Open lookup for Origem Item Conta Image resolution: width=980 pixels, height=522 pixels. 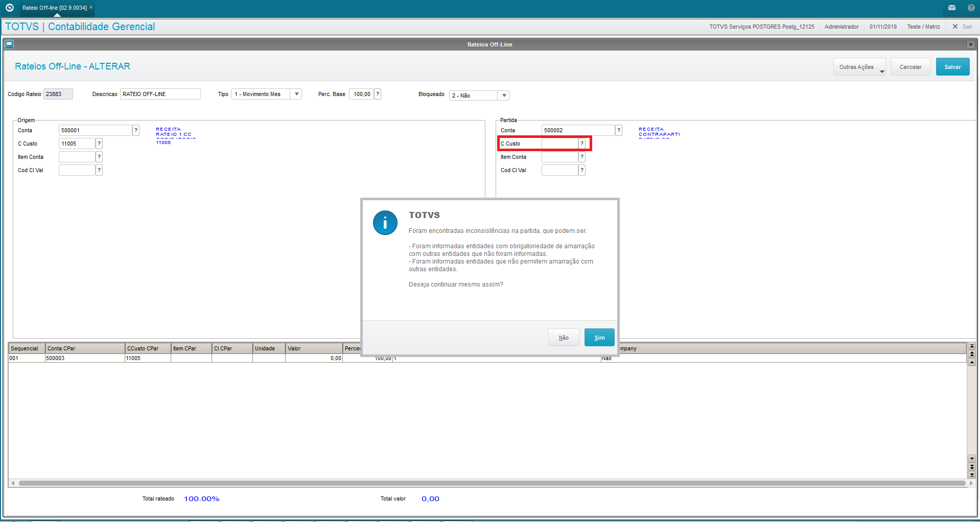point(99,157)
